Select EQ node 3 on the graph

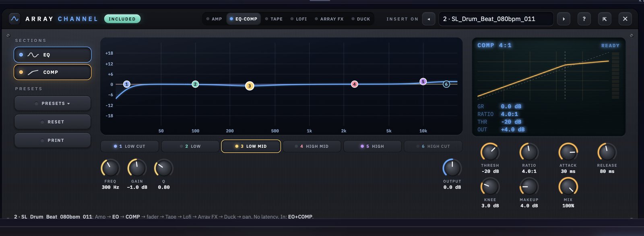click(250, 86)
